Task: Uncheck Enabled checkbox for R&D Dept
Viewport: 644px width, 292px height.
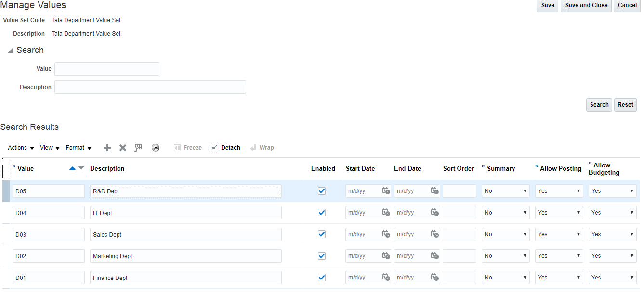Action: pos(322,191)
